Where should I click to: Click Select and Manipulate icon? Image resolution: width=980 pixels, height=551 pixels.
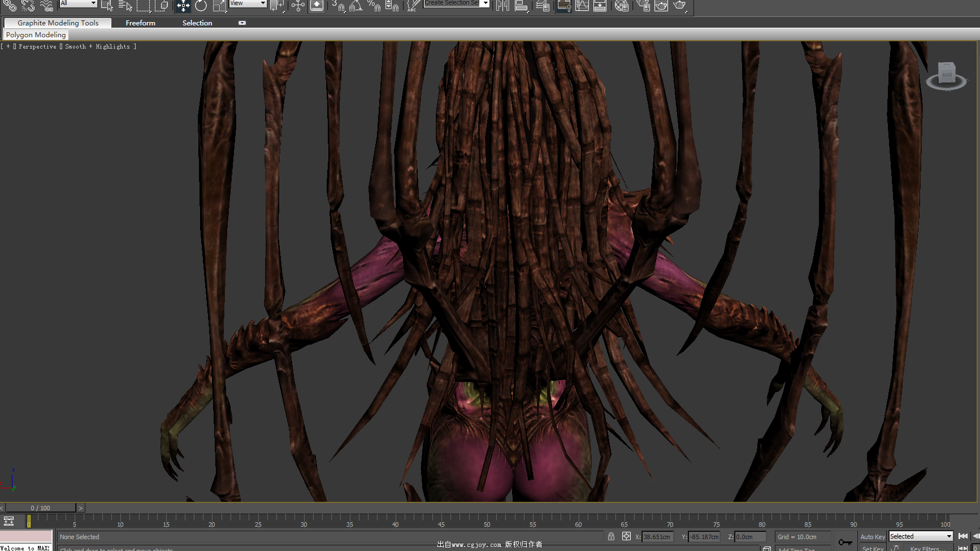[298, 6]
